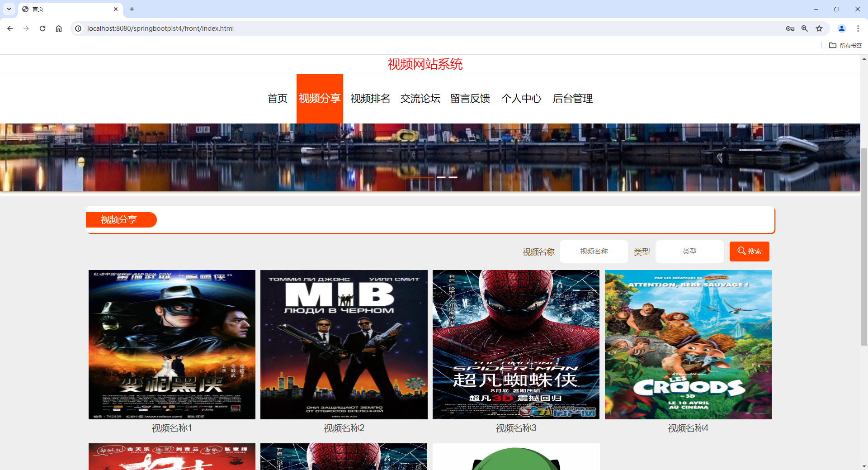Open the Croods 视频名称4 poster
The height and width of the screenshot is (470, 868).
688,345
